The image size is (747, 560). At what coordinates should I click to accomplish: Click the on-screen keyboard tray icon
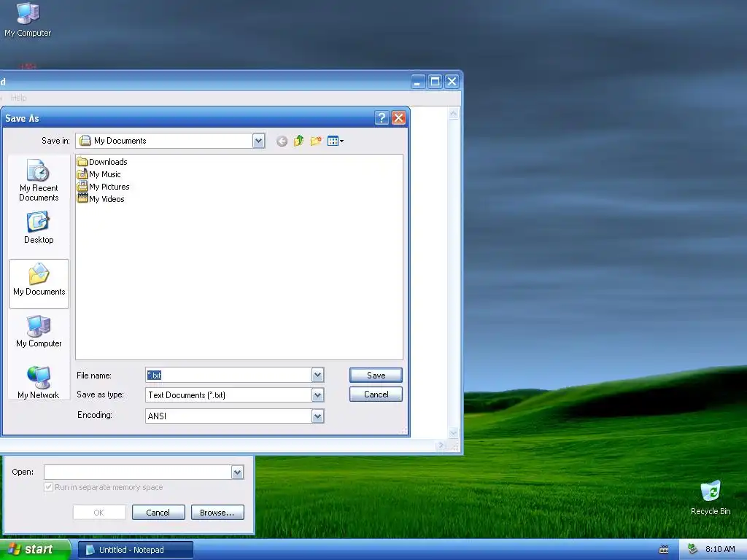coord(664,550)
